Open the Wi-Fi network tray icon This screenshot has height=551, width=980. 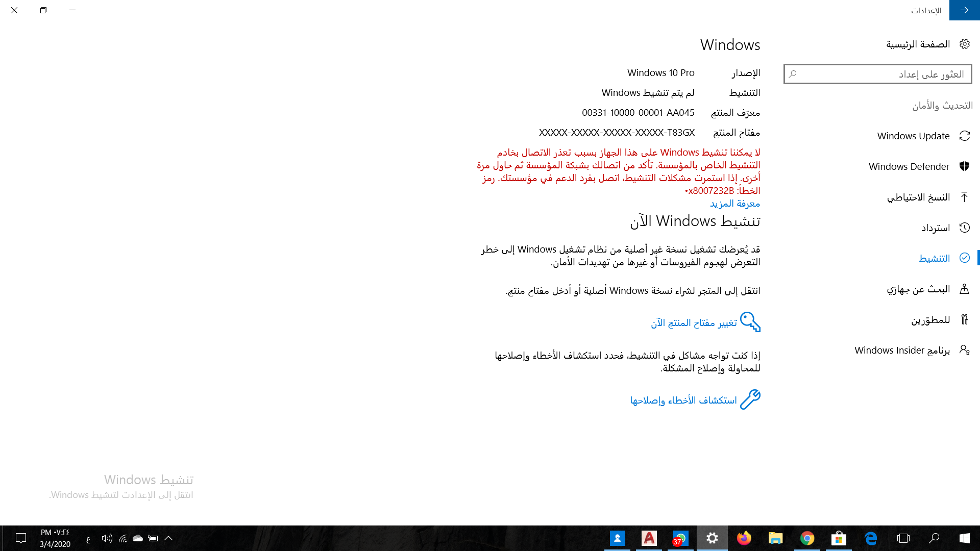click(123, 538)
